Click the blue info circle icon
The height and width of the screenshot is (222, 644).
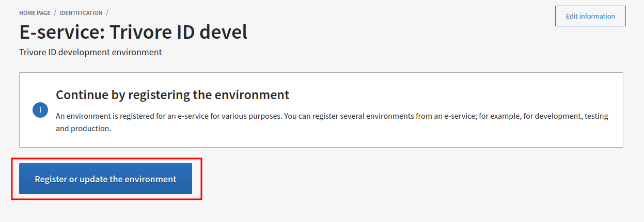pos(40,110)
